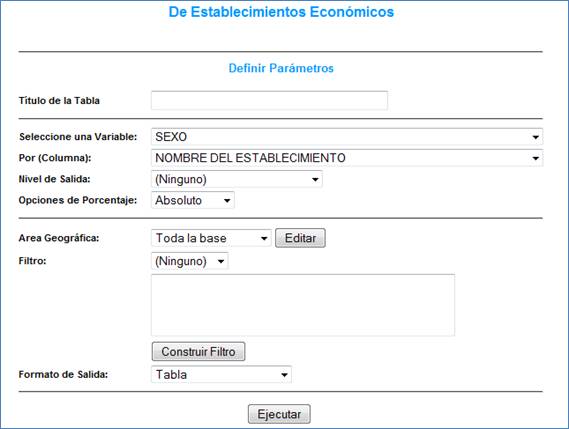Open the Formato de Salida dropdown showing Tabla
569x429 pixels.
point(221,374)
